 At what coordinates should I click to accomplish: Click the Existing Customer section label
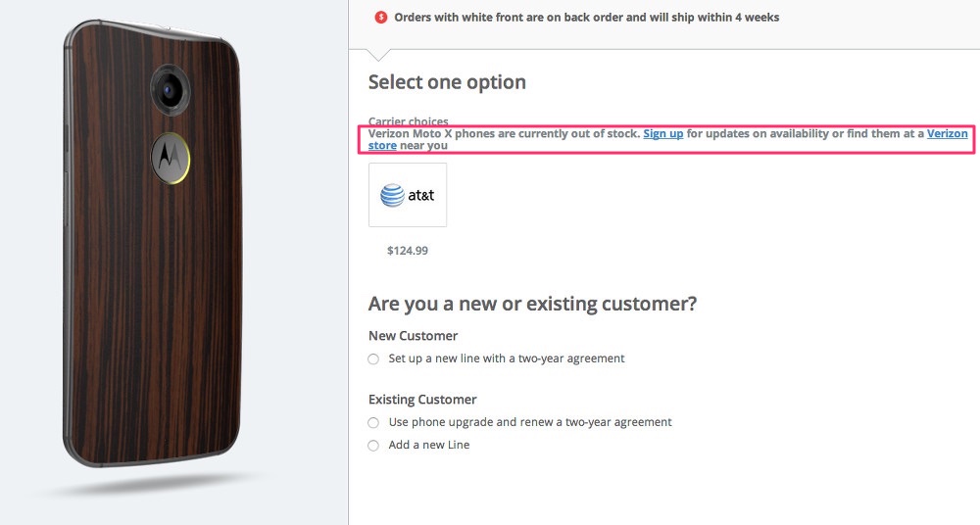pos(422,400)
